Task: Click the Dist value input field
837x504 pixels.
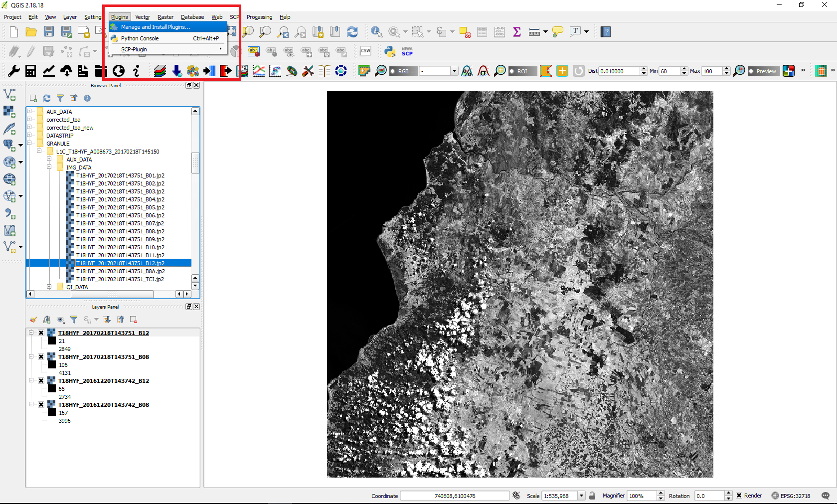Action: [x=619, y=71]
